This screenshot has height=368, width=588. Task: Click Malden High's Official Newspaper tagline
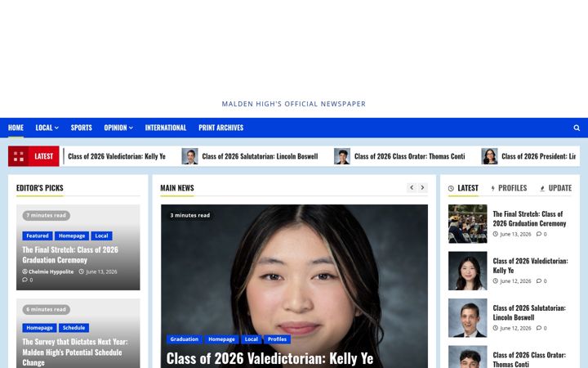(x=294, y=104)
